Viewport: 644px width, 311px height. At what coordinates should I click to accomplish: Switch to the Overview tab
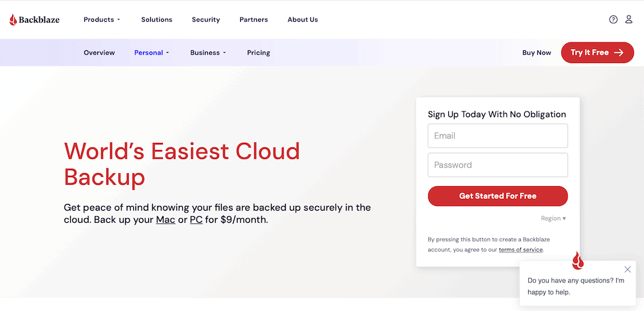(x=99, y=53)
